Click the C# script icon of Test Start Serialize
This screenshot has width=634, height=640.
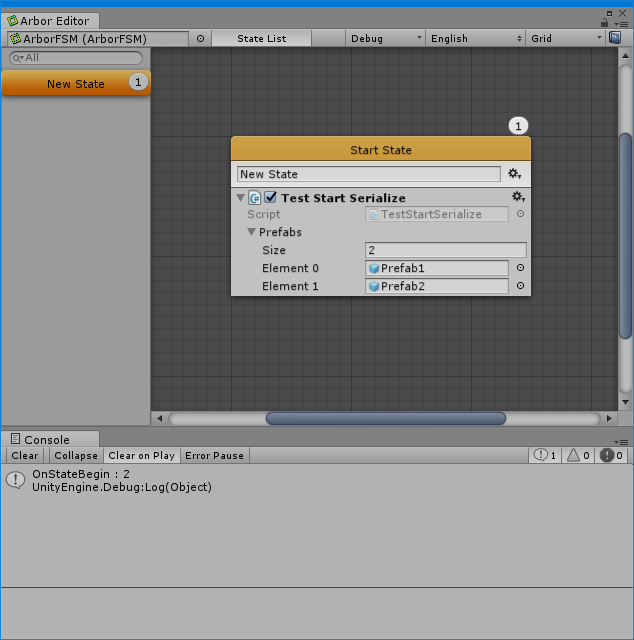click(255, 198)
